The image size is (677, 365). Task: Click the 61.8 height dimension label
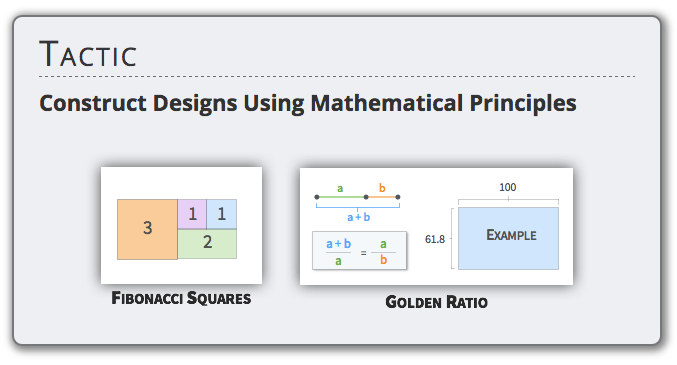(x=435, y=239)
